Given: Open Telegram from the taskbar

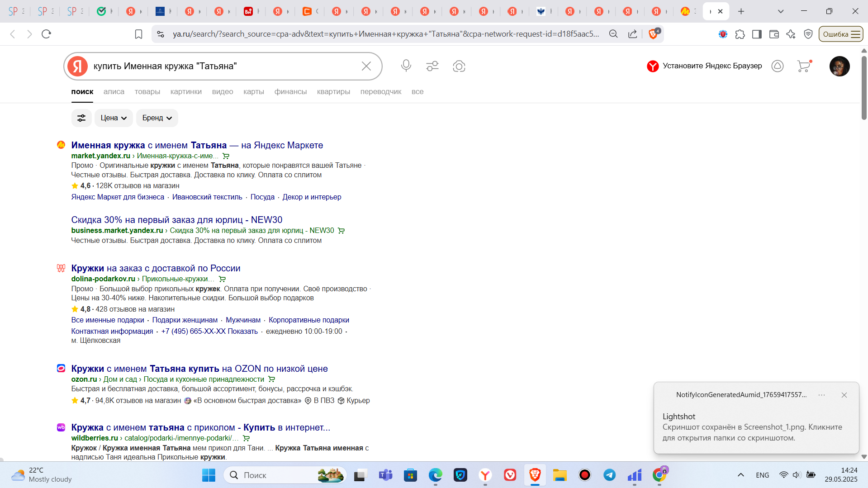Looking at the screenshot, I should click(x=610, y=475).
